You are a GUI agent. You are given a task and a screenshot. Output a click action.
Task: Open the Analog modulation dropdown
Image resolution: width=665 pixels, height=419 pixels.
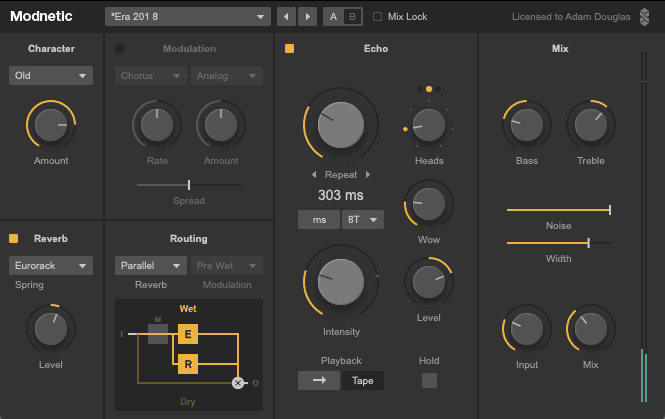[226, 75]
